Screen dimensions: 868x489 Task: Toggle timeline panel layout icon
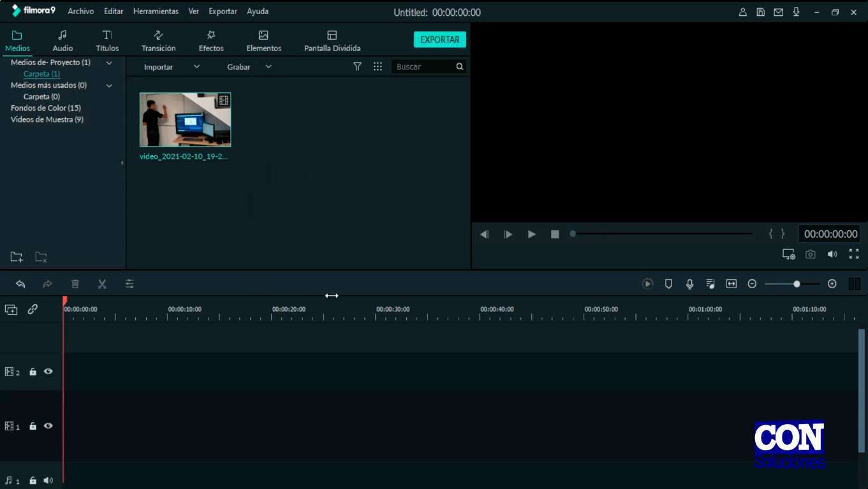(855, 284)
